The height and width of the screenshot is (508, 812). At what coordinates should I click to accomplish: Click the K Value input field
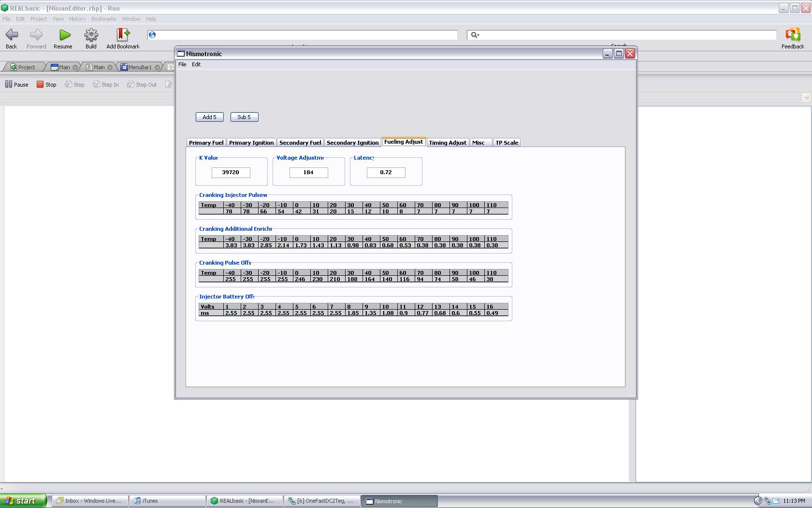pyautogui.click(x=231, y=173)
